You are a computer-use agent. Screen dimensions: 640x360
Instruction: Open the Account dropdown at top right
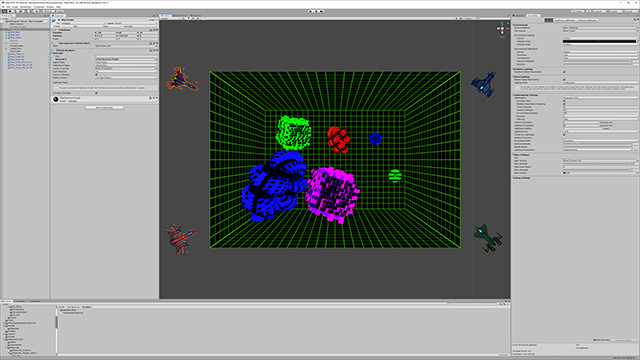pyautogui.click(x=600, y=11)
